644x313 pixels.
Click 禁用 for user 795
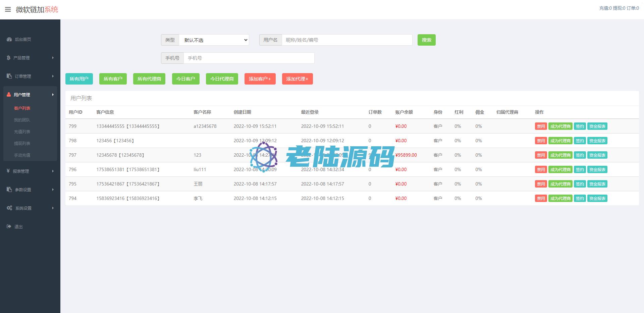tap(541, 184)
